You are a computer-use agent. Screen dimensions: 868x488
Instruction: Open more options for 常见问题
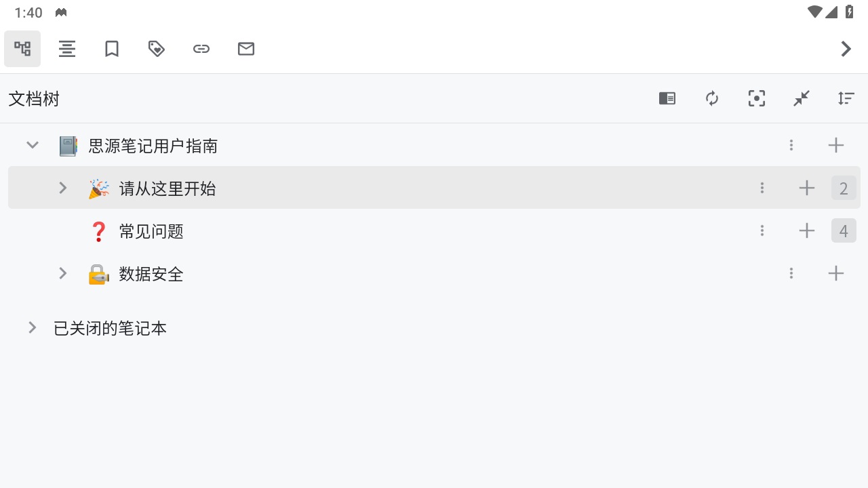click(762, 230)
